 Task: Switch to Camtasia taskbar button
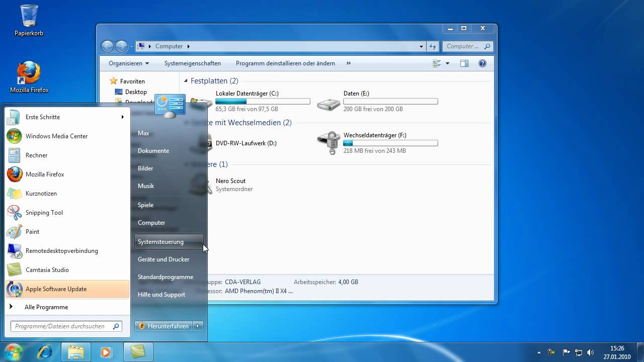[x=137, y=352]
